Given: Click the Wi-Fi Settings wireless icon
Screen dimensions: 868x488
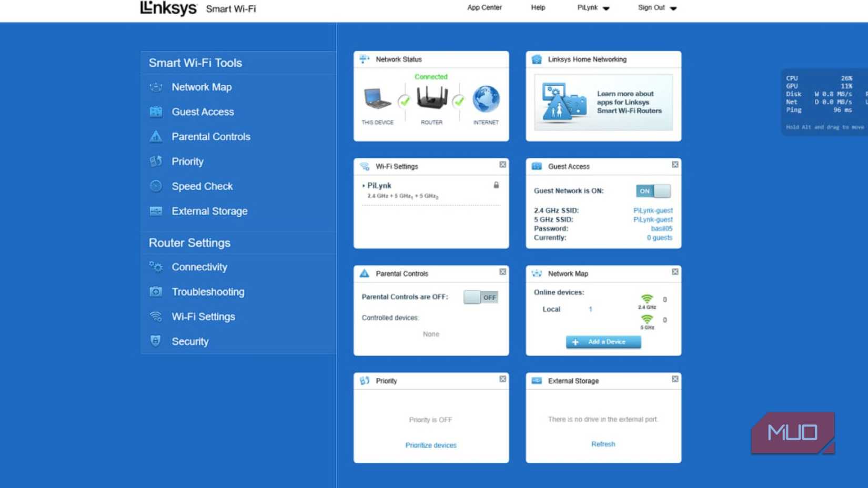Looking at the screenshot, I should click(156, 317).
